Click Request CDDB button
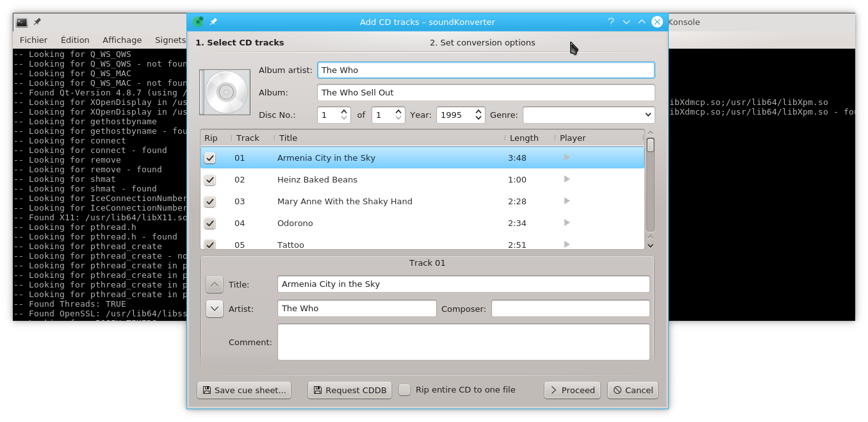 [x=350, y=390]
